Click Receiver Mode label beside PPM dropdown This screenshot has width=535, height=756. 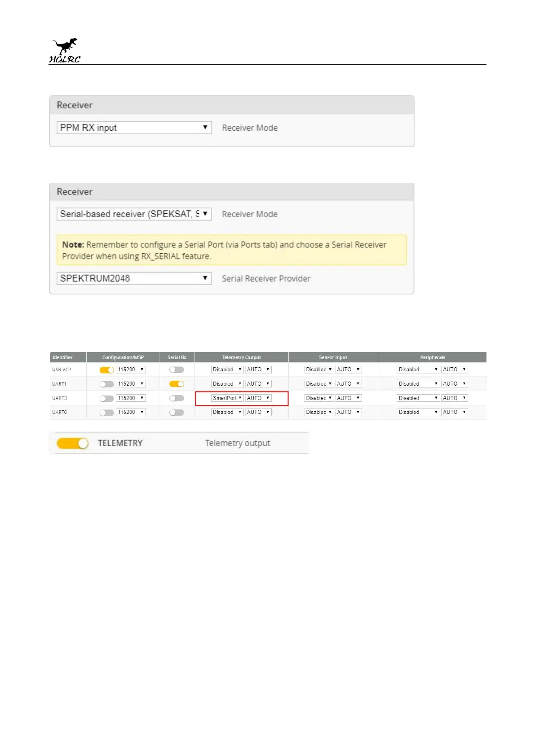tap(250, 128)
